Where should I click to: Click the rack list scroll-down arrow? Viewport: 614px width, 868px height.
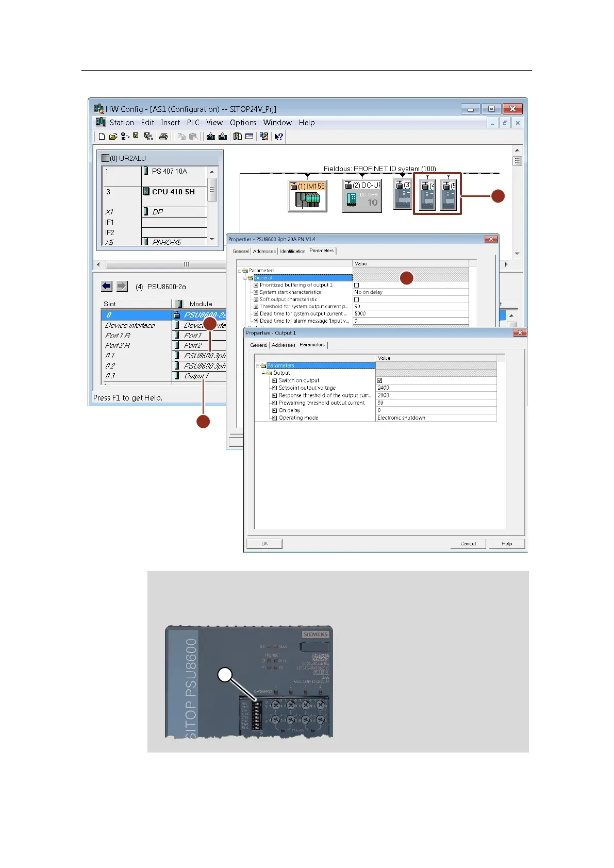tap(212, 239)
